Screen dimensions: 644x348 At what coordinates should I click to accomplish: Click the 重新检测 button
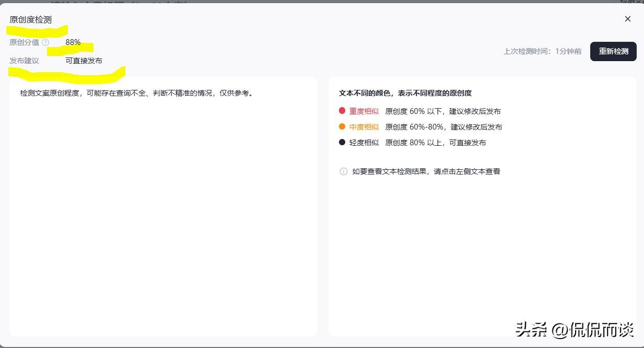coord(613,51)
